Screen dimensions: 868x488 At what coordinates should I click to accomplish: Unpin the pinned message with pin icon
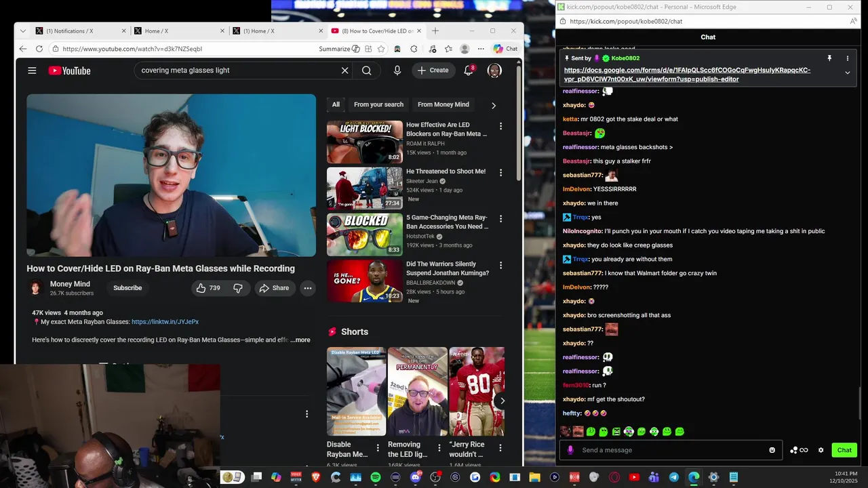pos(829,58)
